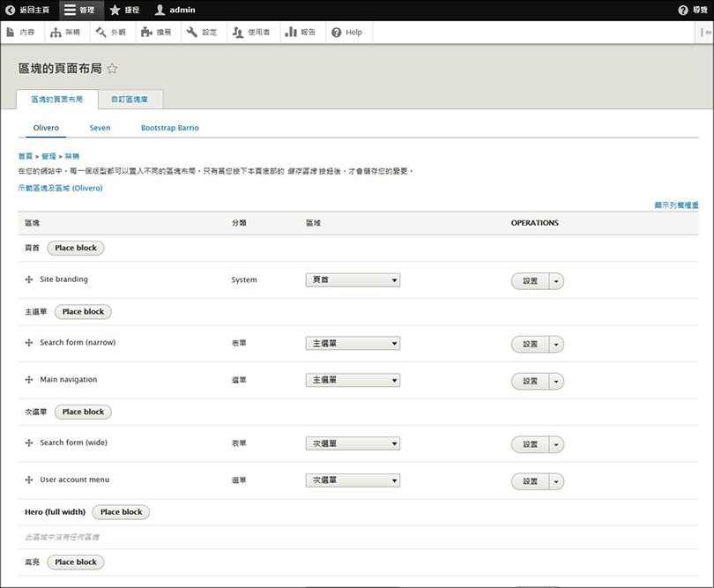Viewport: 714px width, 588px height.
Task: Click 顯示列權權重 to show row weights
Action: (676, 205)
